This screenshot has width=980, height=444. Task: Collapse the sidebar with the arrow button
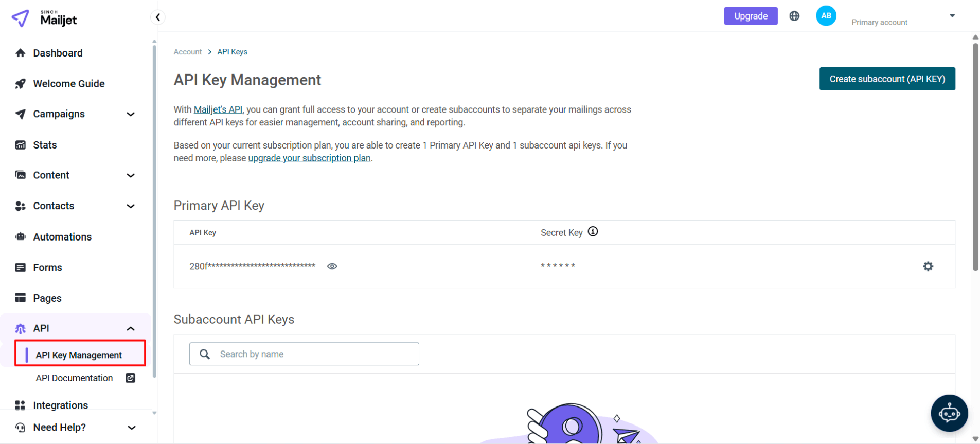pos(158,17)
